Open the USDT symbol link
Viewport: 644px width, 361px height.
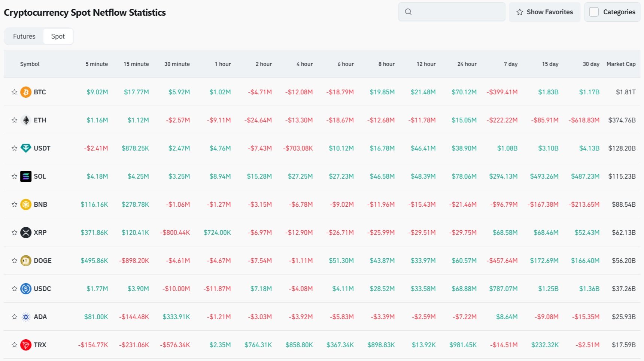click(x=42, y=148)
